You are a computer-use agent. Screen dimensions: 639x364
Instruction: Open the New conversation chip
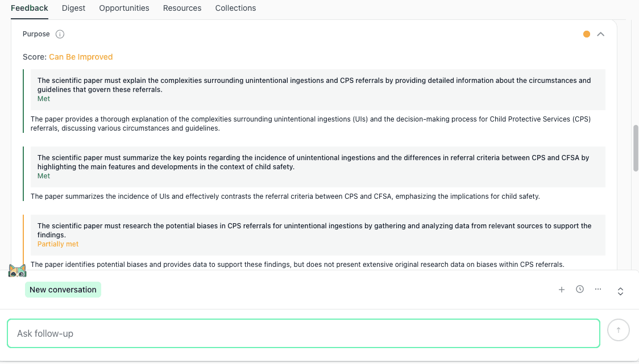point(63,290)
